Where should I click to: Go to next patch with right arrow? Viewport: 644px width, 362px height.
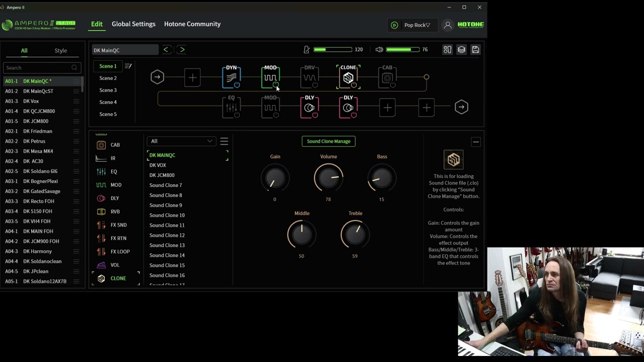pyautogui.click(x=182, y=49)
